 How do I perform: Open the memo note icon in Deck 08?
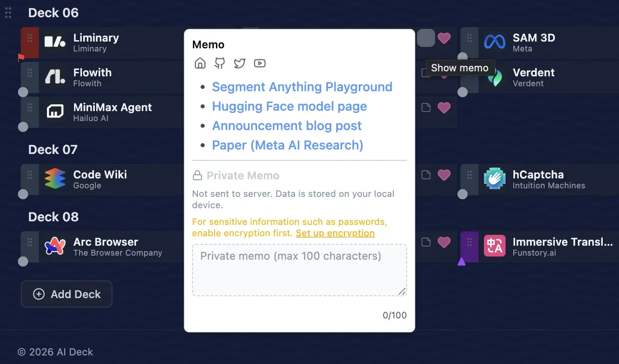(426, 242)
